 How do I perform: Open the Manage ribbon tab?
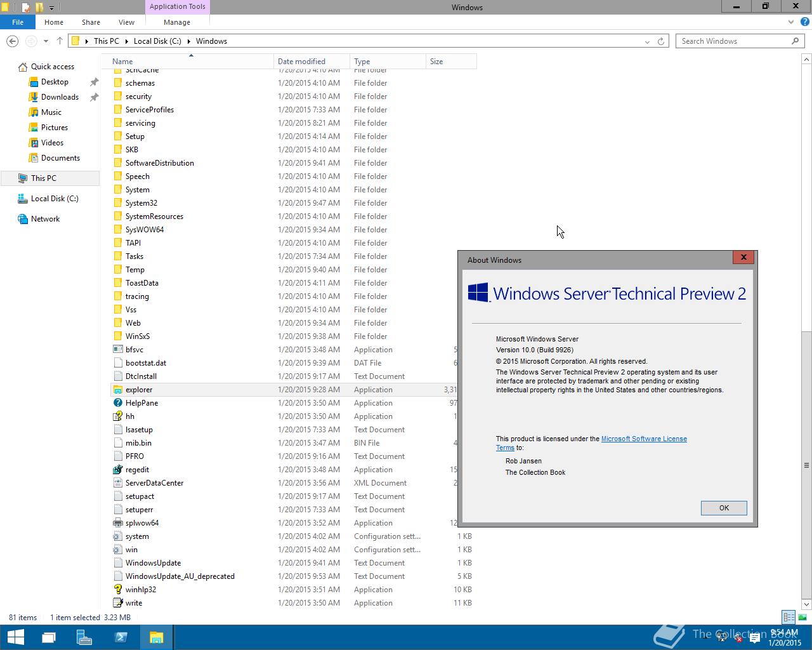point(177,22)
